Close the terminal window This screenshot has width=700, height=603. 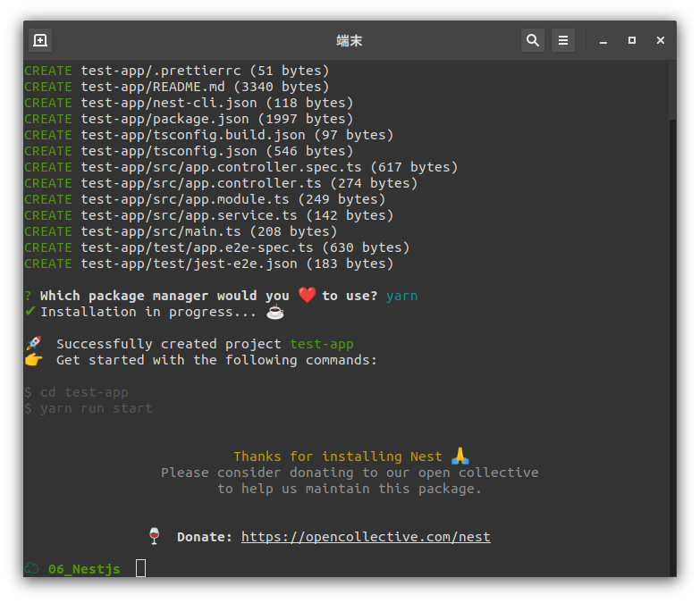661,40
